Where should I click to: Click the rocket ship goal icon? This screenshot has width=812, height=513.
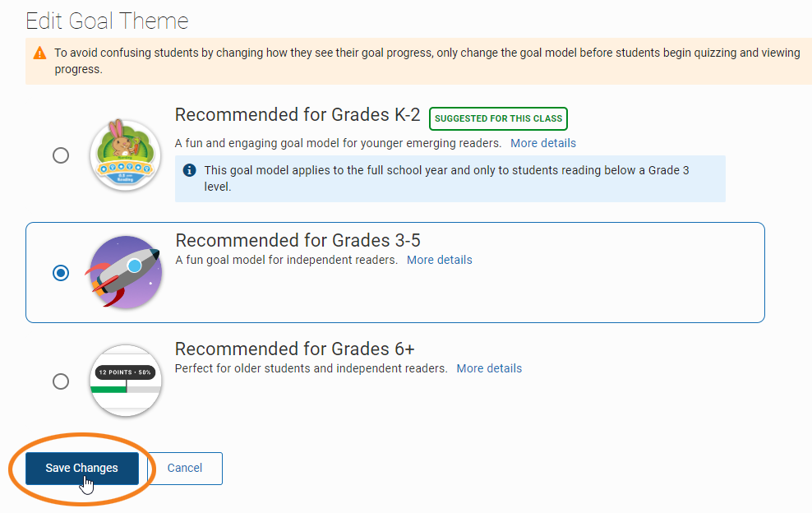(125, 272)
